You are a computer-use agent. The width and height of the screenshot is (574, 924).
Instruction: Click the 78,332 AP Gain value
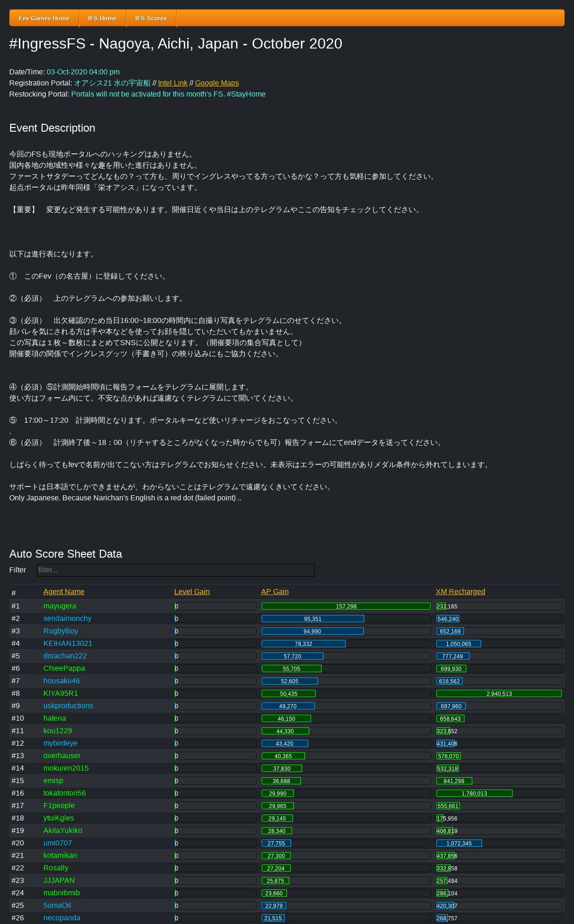[304, 644]
